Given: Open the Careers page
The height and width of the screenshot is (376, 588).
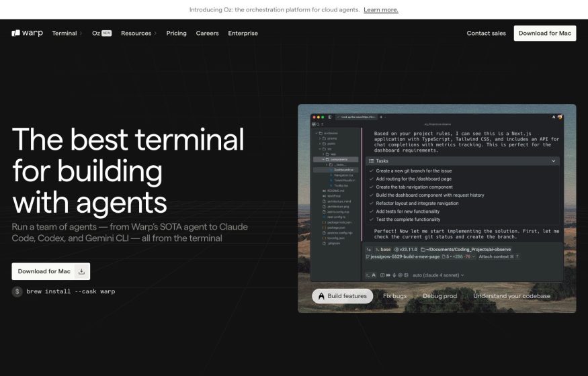Looking at the screenshot, I should (207, 34).
